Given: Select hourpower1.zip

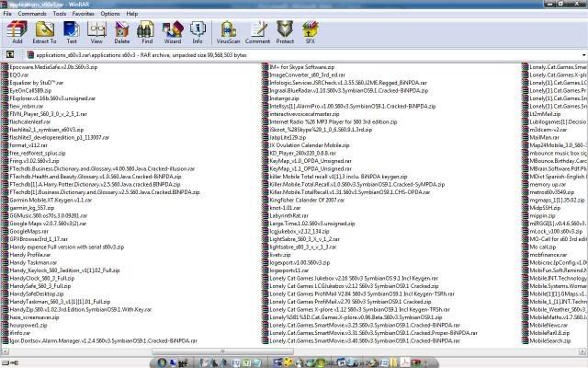Looking at the screenshot, I should point(28,325).
